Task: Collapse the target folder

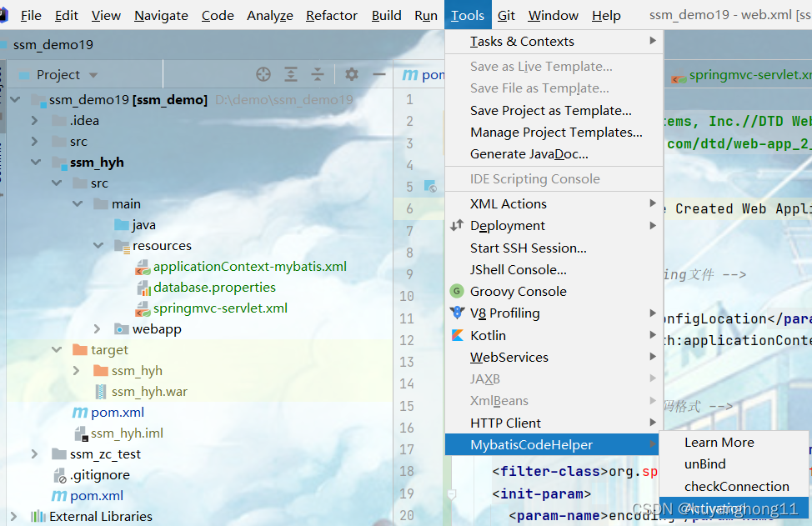Action: pos(57,350)
